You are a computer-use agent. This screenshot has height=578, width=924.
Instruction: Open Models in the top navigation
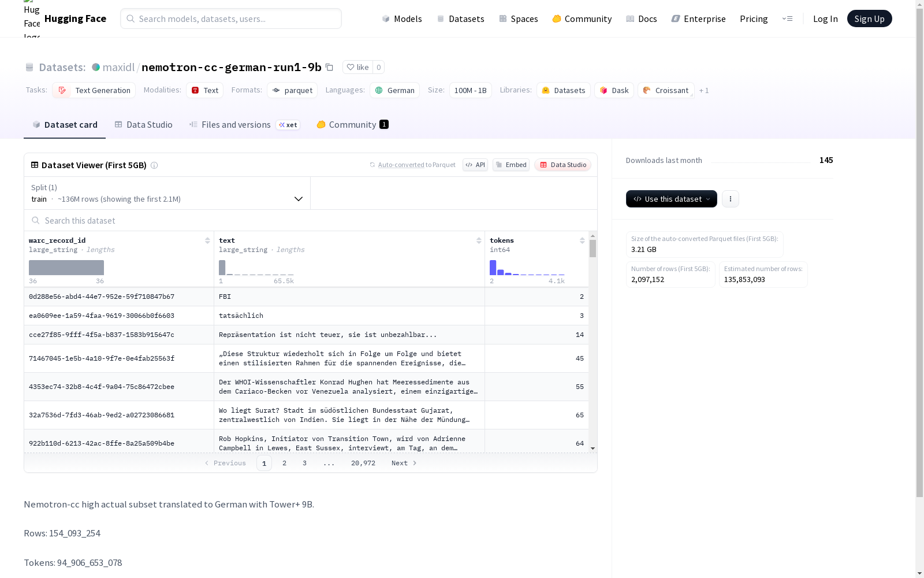point(402,18)
